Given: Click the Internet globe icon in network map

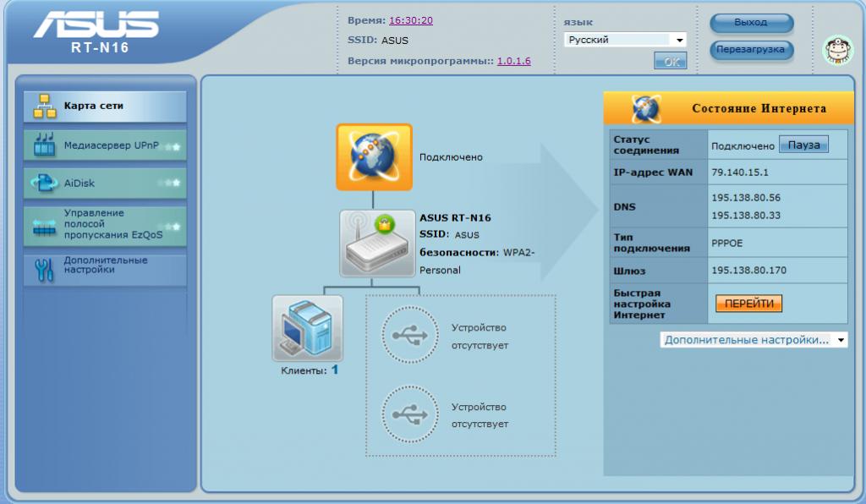Looking at the screenshot, I should coord(374,157).
